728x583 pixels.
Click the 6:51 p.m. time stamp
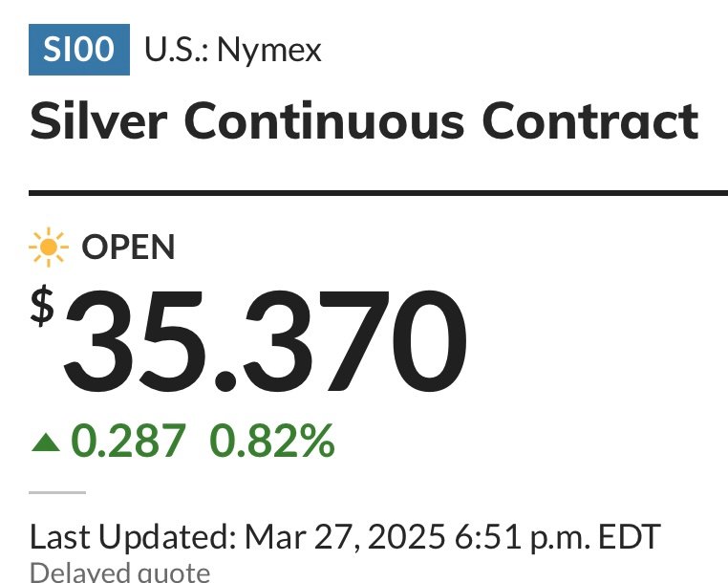[523, 538]
